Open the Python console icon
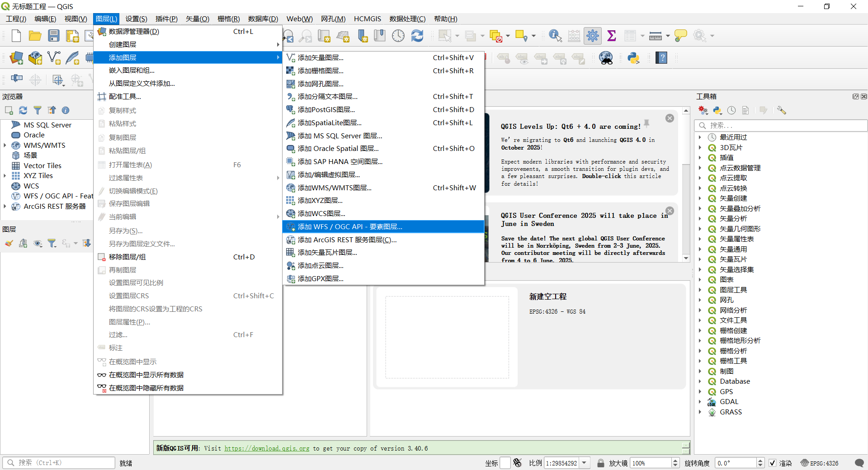 tap(633, 58)
